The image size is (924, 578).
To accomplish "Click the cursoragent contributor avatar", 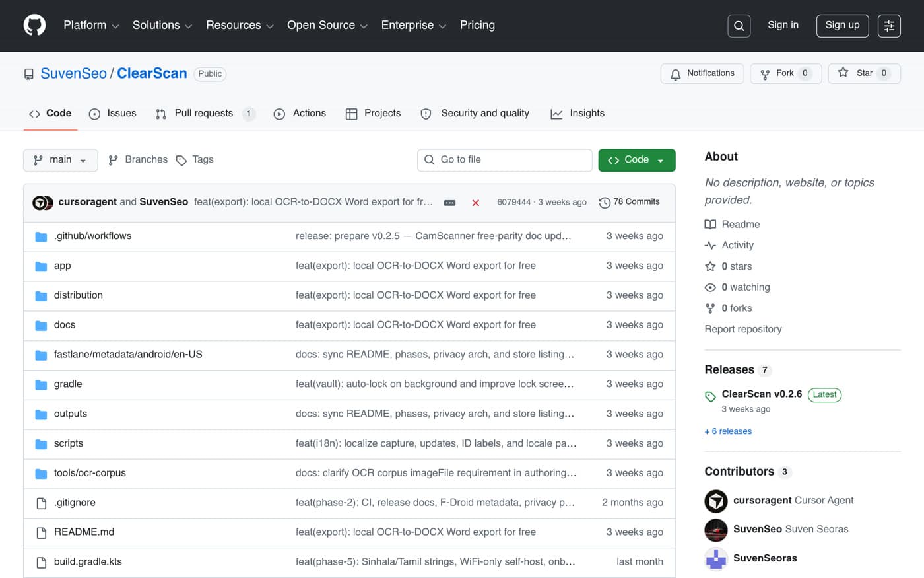I will (x=716, y=501).
